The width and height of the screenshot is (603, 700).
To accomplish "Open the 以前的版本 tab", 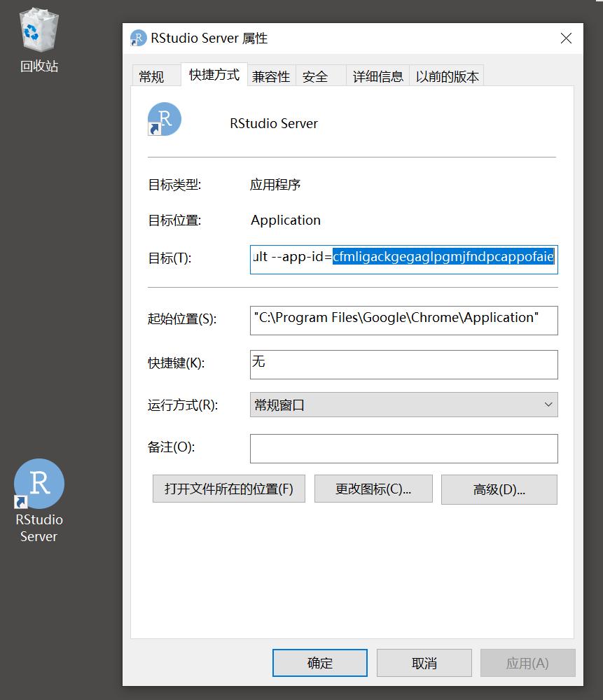I will tap(447, 76).
